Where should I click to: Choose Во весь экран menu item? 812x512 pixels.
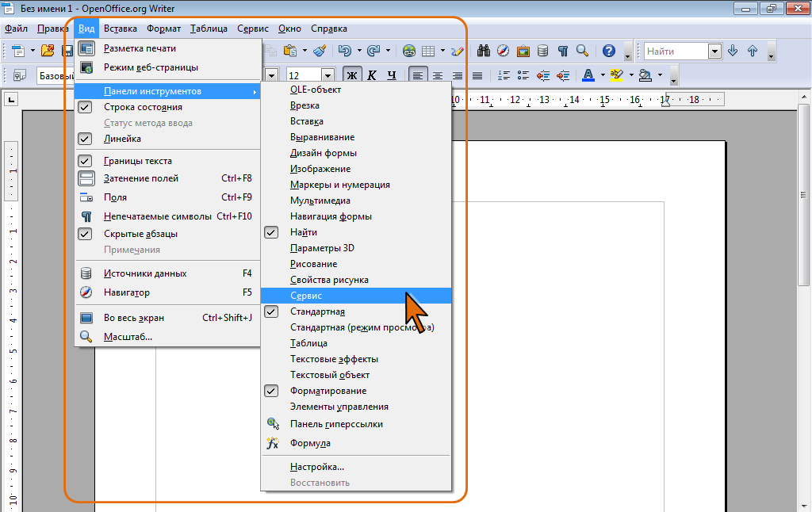(167, 318)
